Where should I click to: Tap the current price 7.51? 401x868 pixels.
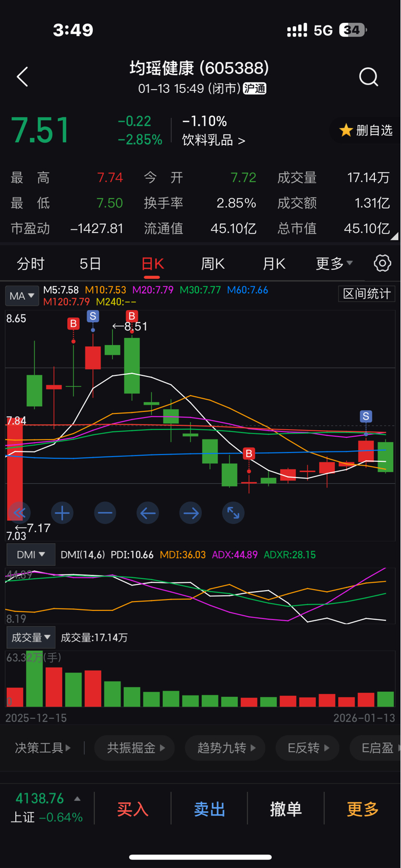40,130
